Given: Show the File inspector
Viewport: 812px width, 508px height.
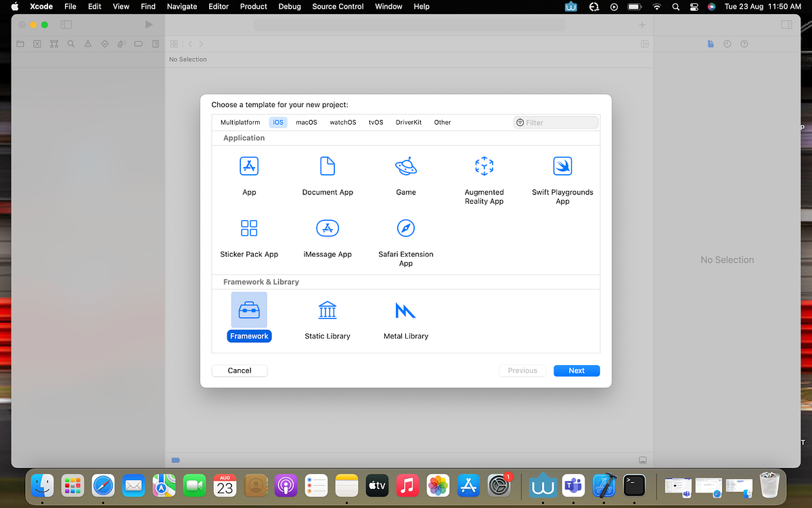Looking at the screenshot, I should tap(710, 43).
